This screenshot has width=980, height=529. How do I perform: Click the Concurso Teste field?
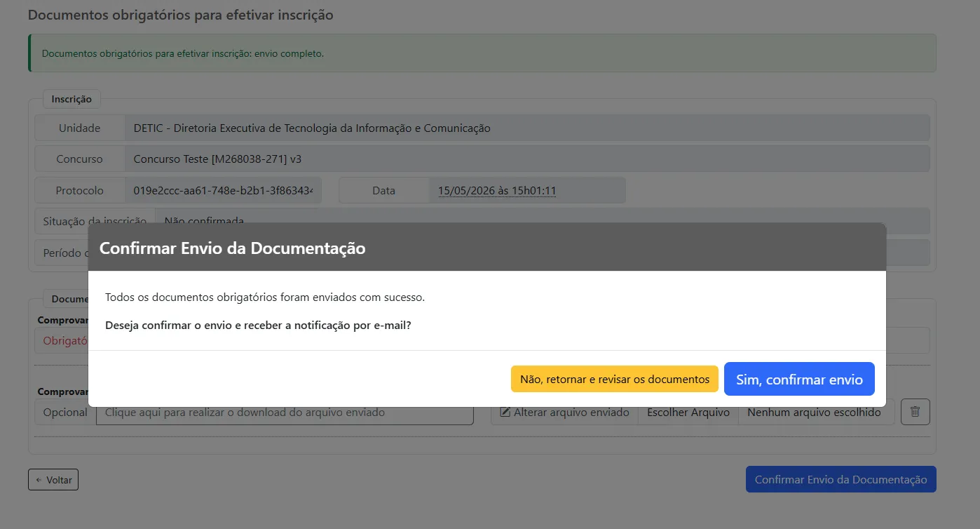(527, 159)
